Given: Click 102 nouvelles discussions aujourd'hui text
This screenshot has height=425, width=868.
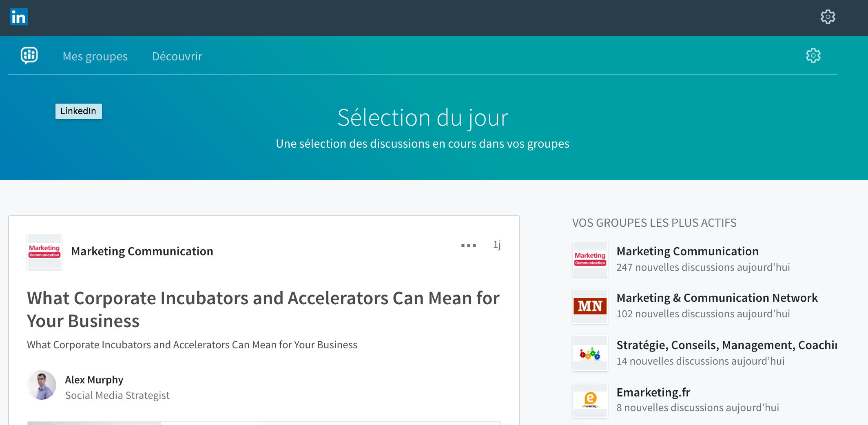Looking at the screenshot, I should point(703,314).
